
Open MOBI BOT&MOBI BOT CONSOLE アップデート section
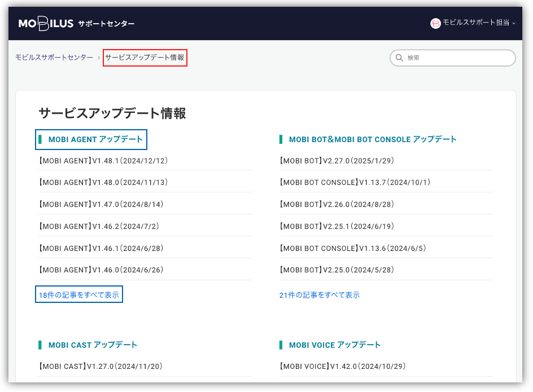click(373, 139)
